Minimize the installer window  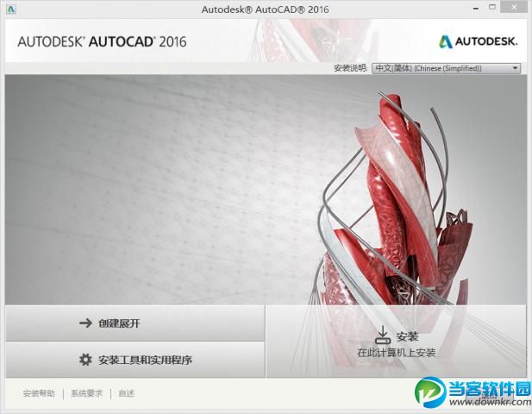[x=476, y=9]
